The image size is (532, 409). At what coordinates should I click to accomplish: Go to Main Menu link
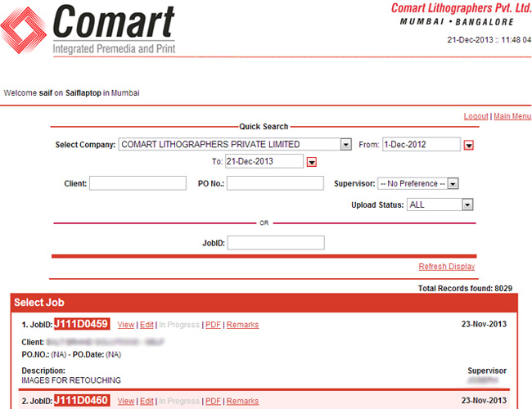512,116
